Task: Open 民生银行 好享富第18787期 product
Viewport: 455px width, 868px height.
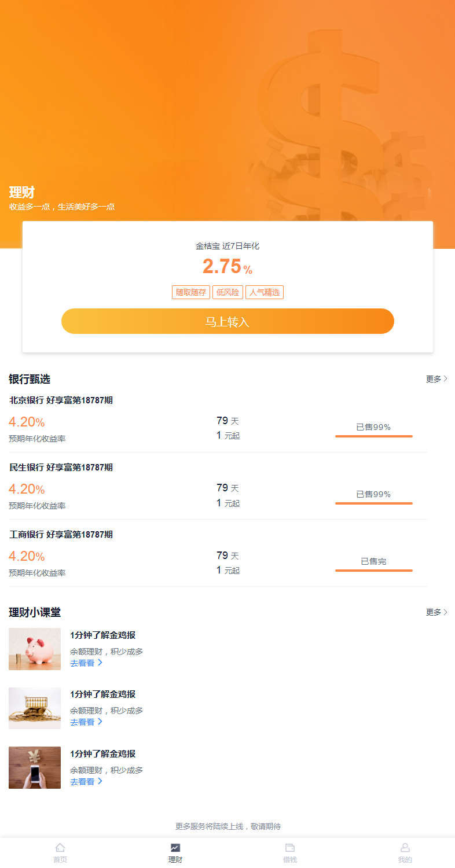Action: 61,467
